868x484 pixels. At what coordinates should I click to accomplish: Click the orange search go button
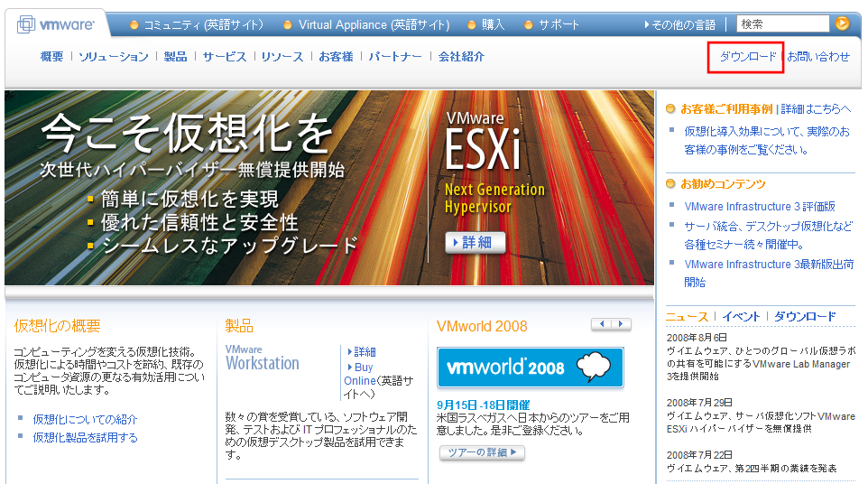[x=842, y=23]
